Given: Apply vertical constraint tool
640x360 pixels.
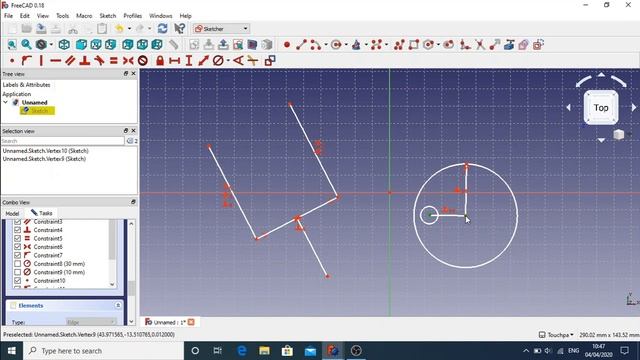Looking at the screenshot, I should coord(41,61).
